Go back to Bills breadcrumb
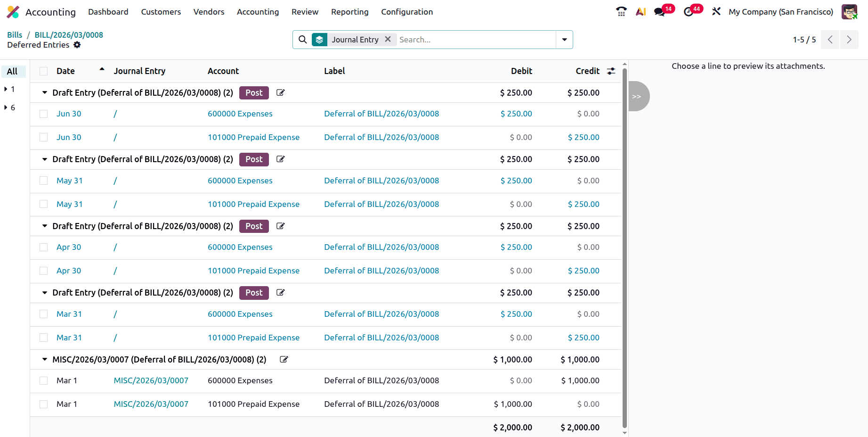868x437 pixels. coord(15,35)
